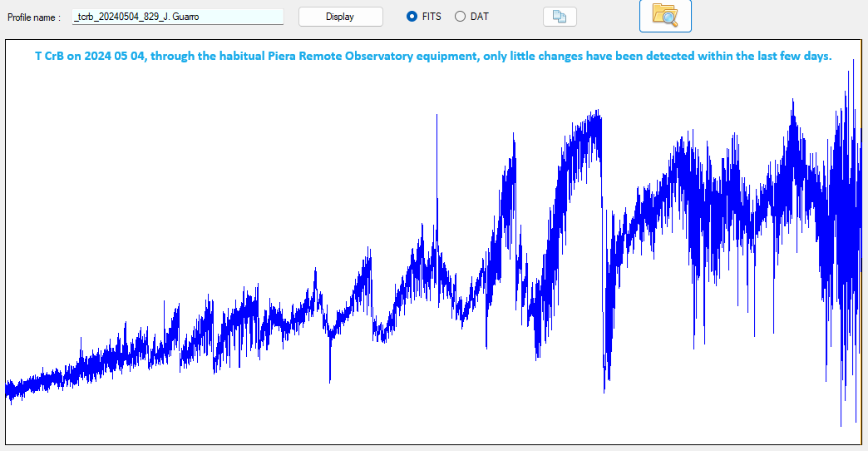Click the DAT label text
The height and width of the screenshot is (451, 868).
point(480,17)
